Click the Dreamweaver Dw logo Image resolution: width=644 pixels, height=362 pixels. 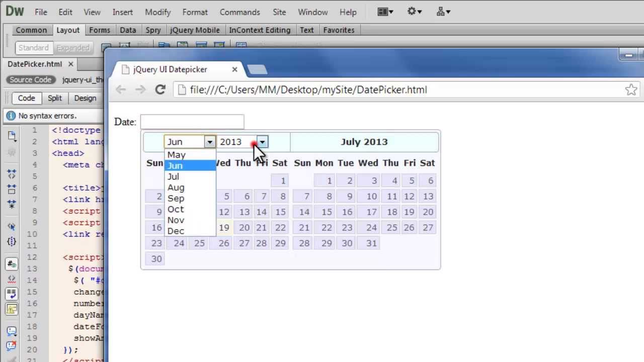pos(14,12)
